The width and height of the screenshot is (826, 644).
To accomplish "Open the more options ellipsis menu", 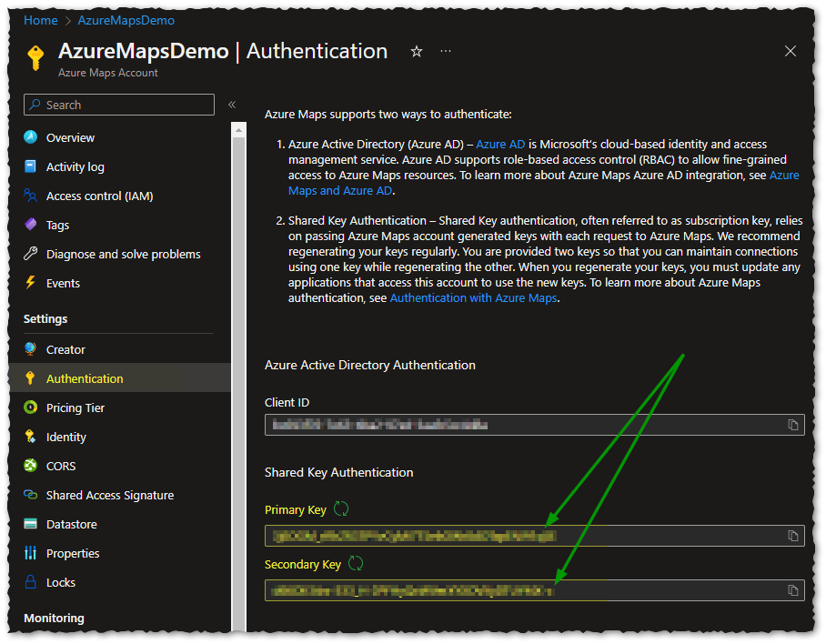I will pos(446,51).
